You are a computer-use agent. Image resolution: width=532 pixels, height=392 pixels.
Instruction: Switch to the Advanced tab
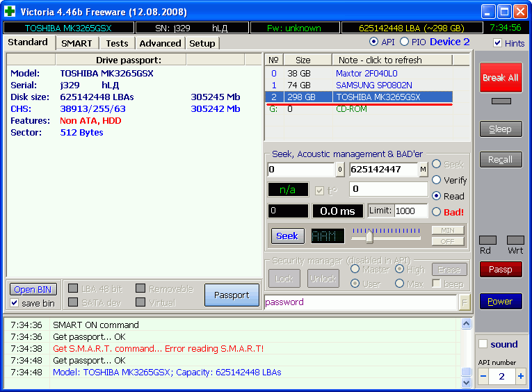[160, 43]
